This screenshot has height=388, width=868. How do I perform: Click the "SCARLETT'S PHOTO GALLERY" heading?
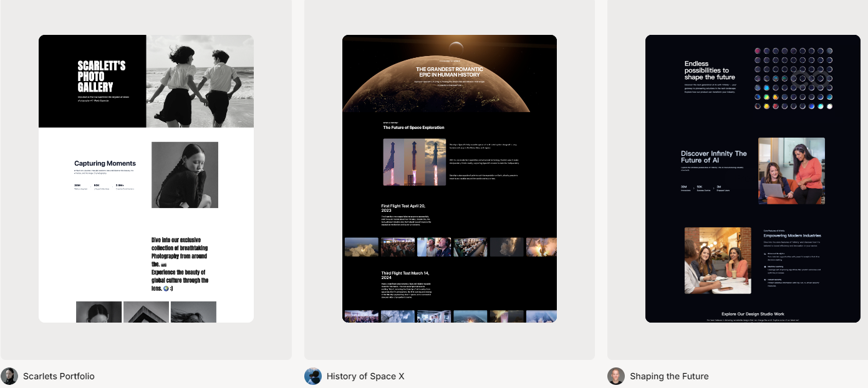coord(102,77)
